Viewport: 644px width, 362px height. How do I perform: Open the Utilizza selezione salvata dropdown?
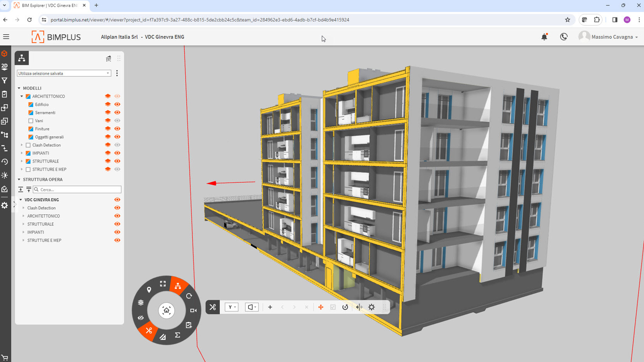(x=63, y=73)
